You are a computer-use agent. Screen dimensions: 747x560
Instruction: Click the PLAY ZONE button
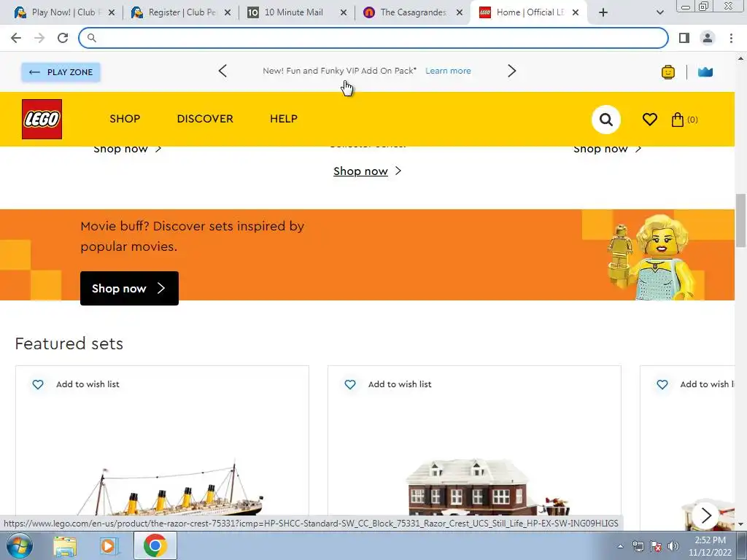61,72
